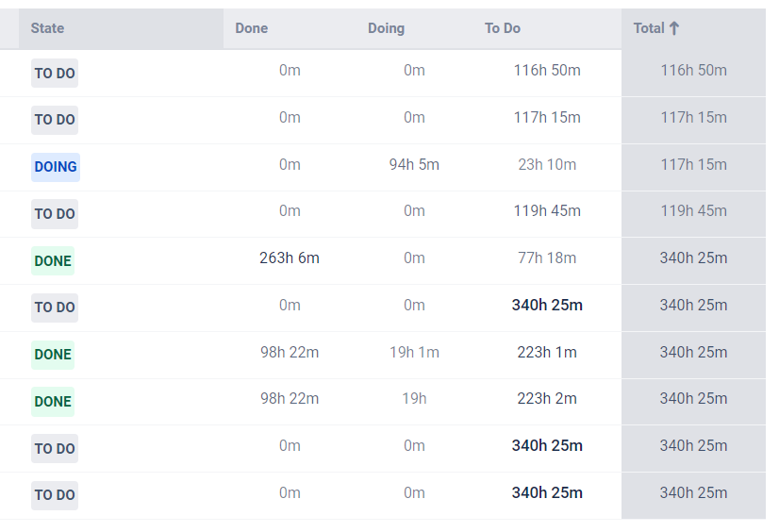Click the blue DOING state badge
779x532 pixels.
coord(56,167)
